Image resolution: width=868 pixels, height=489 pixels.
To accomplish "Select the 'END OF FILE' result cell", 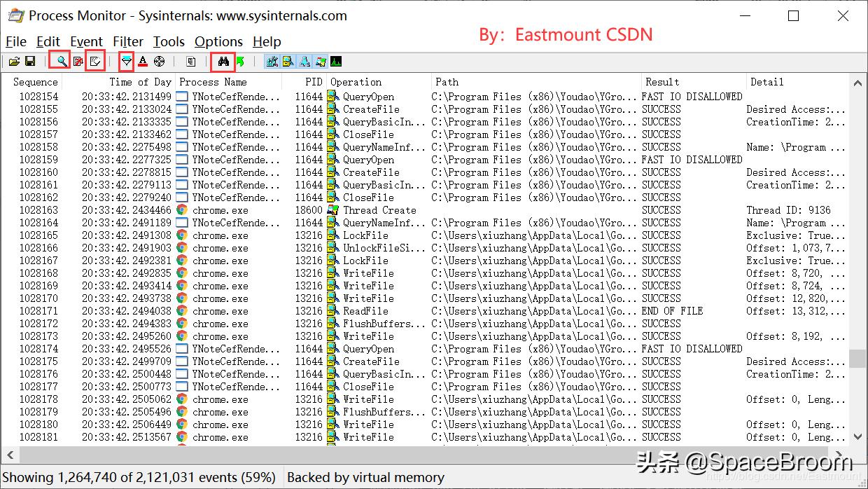I will [x=672, y=311].
